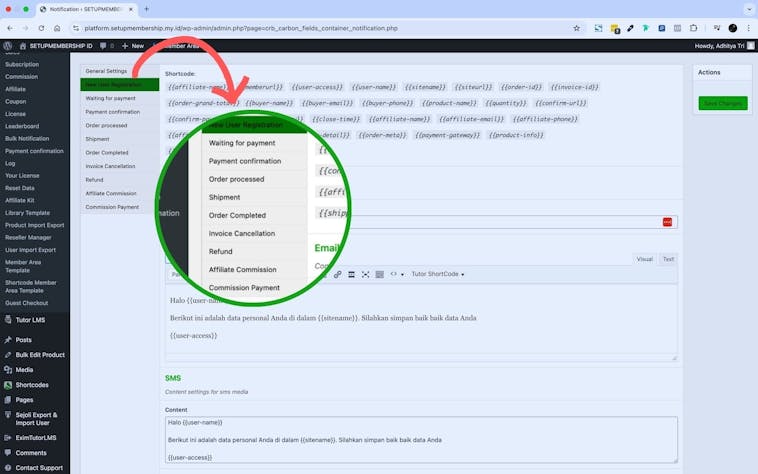Open the Tutor ShortCode dropdown
Image resolution: width=758 pixels, height=474 pixels.
438,274
